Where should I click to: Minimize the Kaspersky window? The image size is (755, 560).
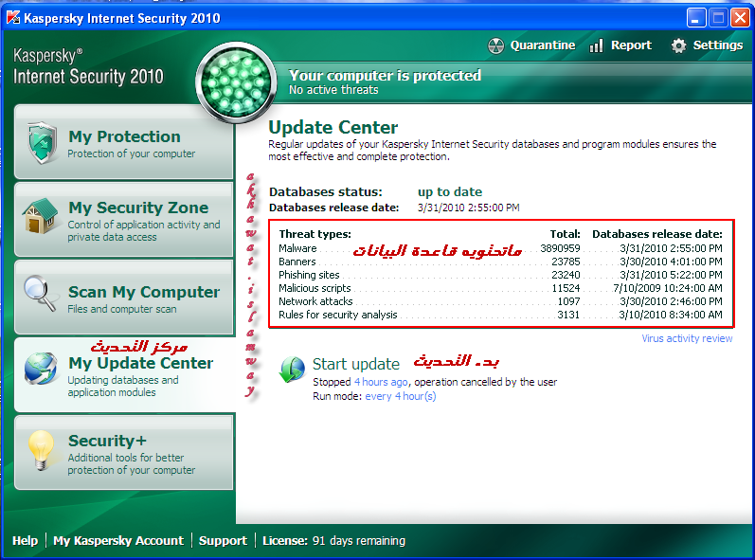tap(695, 18)
